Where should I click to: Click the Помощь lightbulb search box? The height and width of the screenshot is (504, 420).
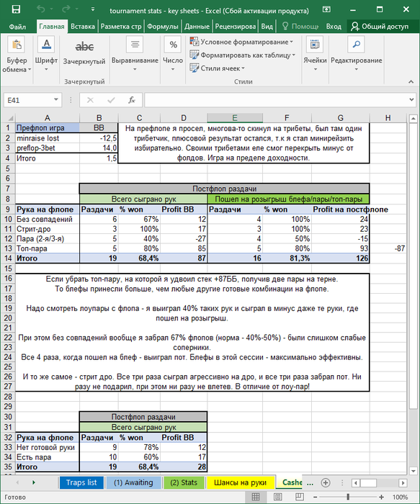(300, 27)
